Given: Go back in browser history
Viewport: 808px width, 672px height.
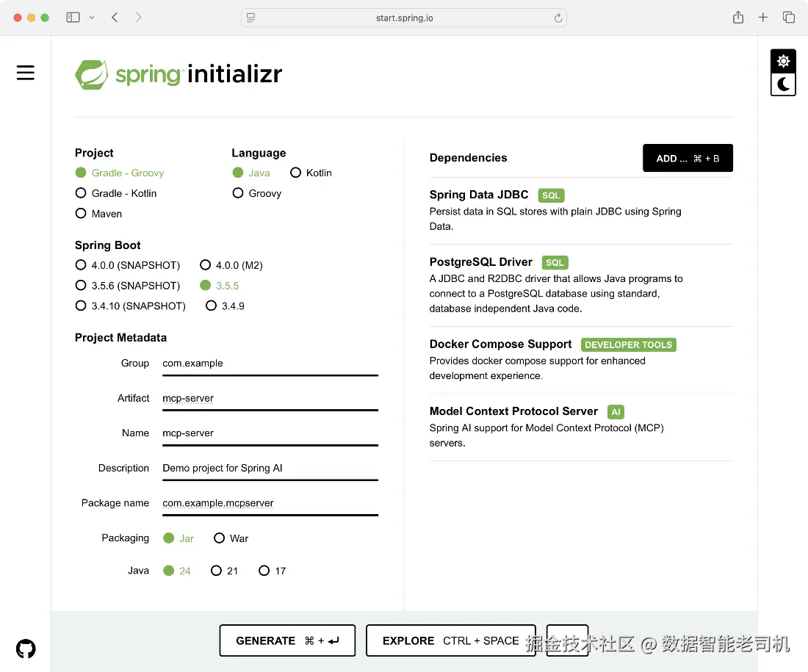Looking at the screenshot, I should click(115, 18).
